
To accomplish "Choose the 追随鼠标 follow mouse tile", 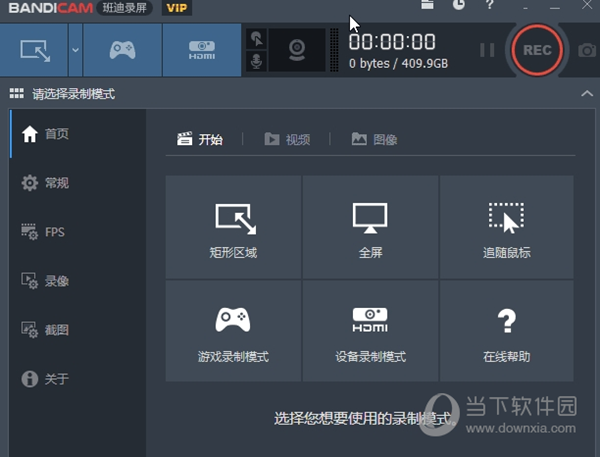I will tap(506, 228).
